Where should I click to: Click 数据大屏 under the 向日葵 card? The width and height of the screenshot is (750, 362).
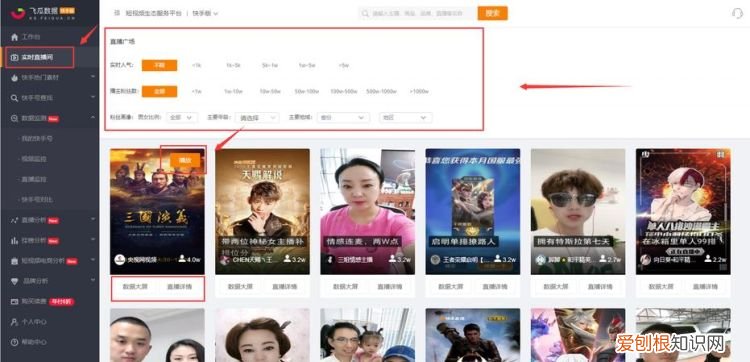tap(661, 287)
